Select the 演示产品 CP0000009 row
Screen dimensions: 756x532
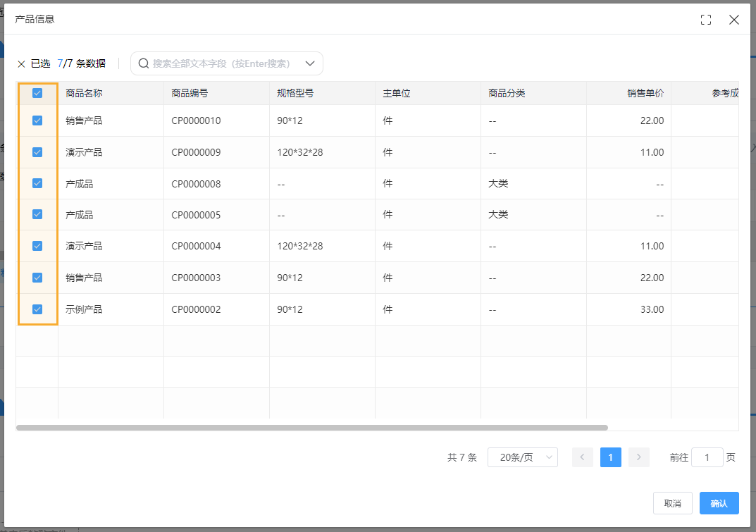click(37, 151)
